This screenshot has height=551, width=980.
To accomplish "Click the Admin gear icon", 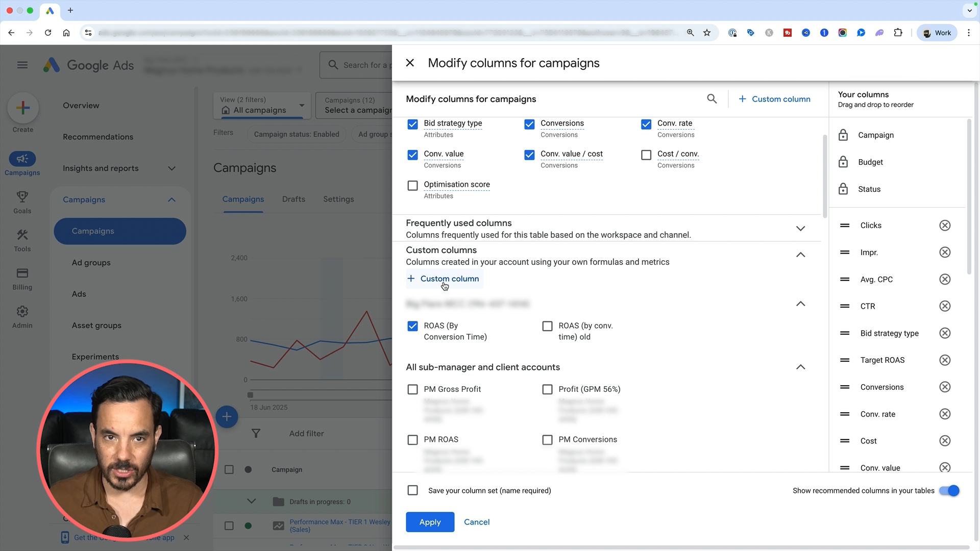I will 22,311.
